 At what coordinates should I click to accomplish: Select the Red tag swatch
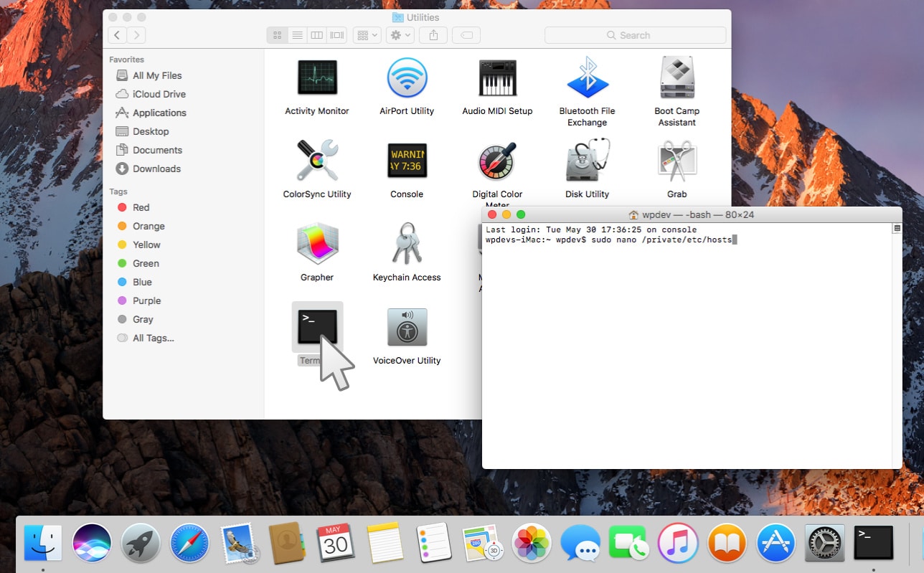coord(122,207)
